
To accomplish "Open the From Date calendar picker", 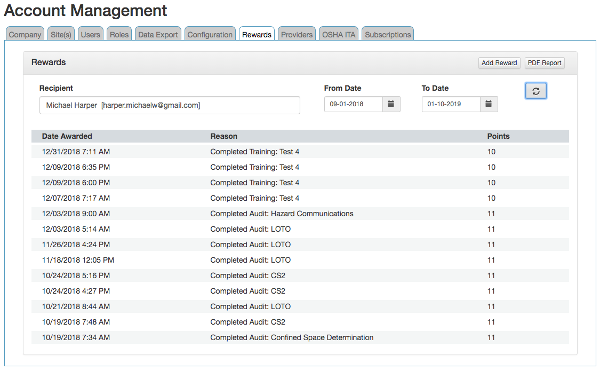I will pyautogui.click(x=391, y=104).
